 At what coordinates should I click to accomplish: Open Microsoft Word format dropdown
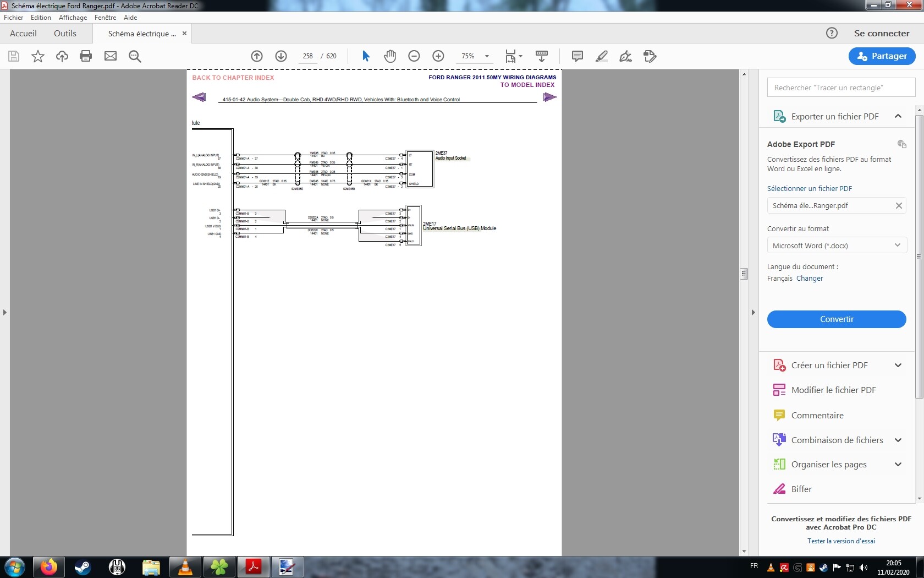(x=837, y=246)
